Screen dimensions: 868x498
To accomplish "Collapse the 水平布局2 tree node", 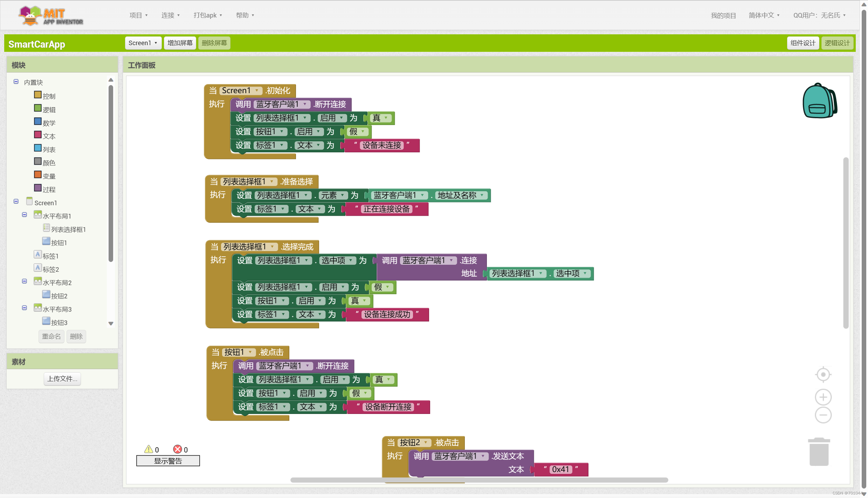I will [x=25, y=281].
